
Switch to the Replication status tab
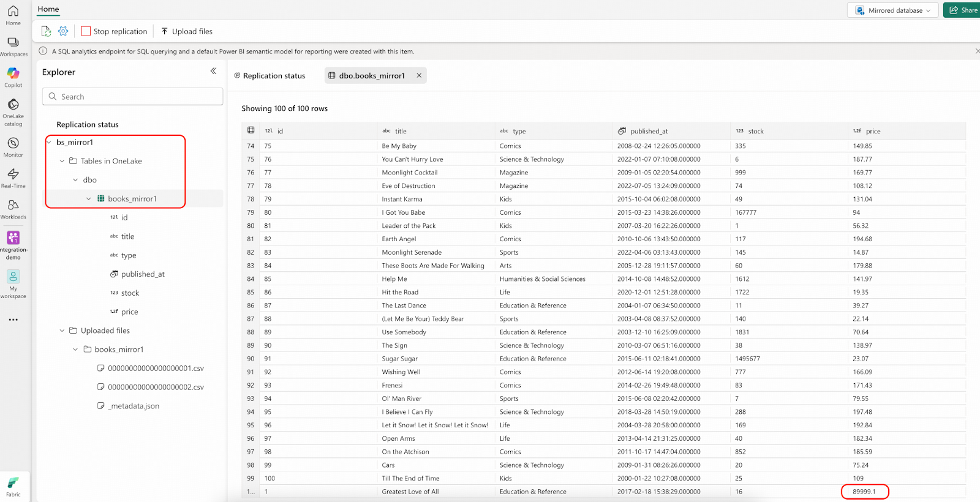(269, 76)
